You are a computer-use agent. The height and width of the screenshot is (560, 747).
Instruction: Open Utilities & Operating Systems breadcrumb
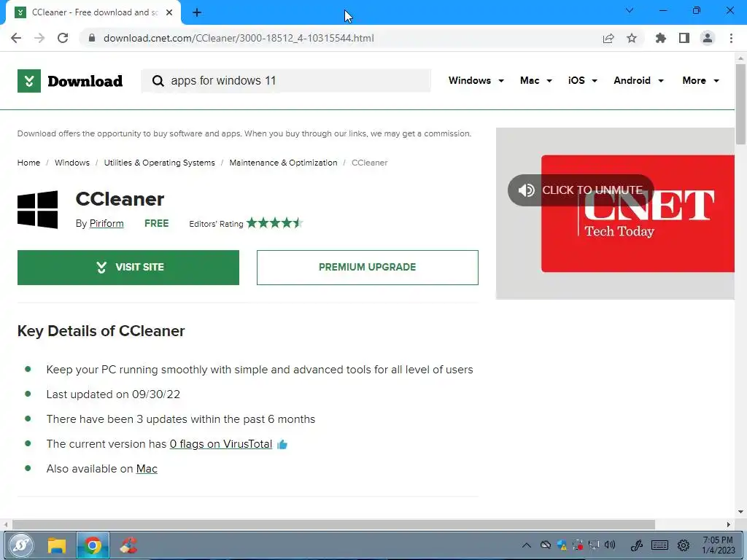tap(159, 163)
